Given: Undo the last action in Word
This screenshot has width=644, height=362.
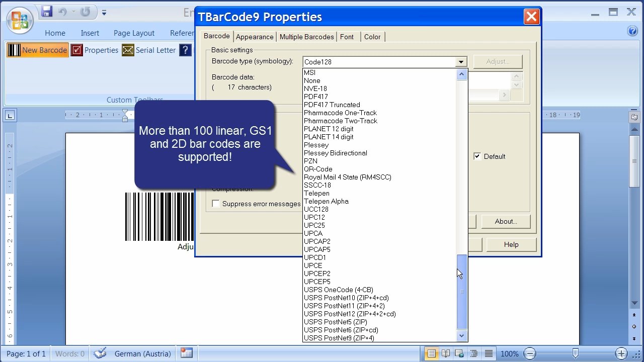Looking at the screenshot, I should (62, 12).
